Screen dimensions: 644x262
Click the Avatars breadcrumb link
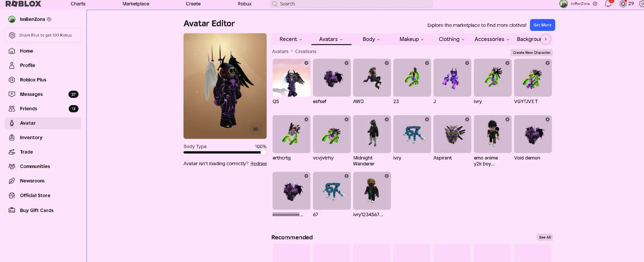coord(280,51)
